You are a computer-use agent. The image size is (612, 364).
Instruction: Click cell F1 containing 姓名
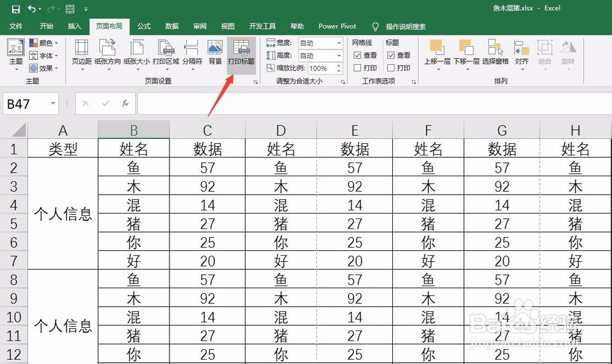tap(428, 149)
